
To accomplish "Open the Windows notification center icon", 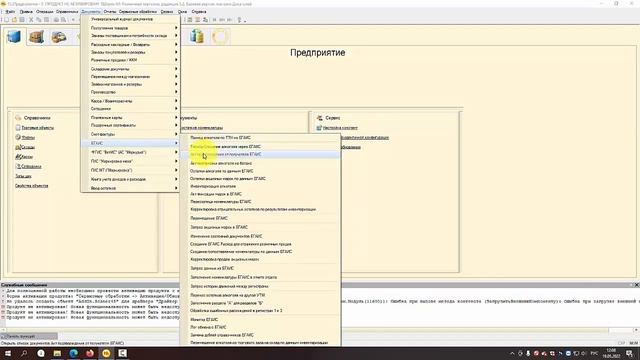I will 629,353.
